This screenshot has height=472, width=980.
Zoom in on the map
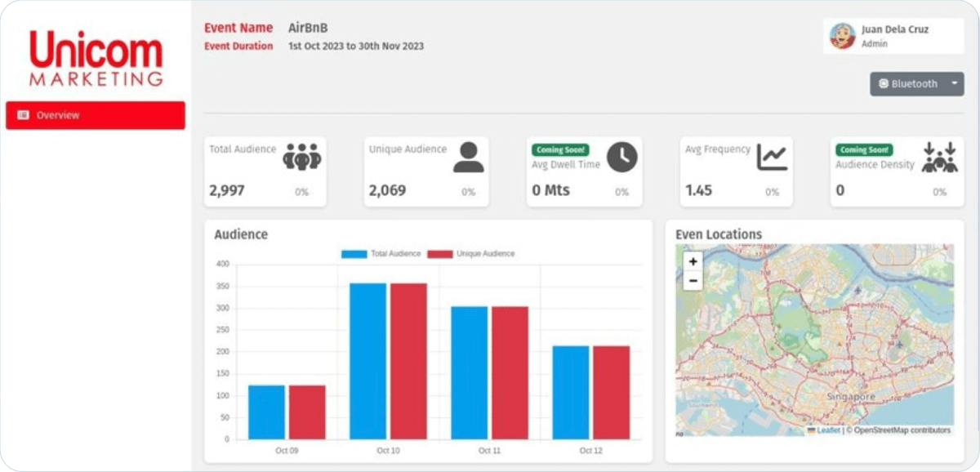pyautogui.click(x=693, y=261)
